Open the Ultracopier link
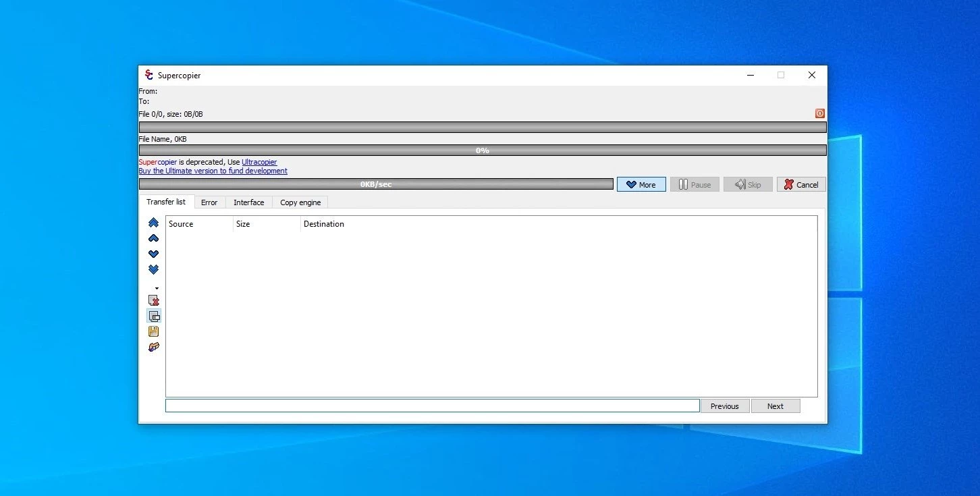The height and width of the screenshot is (496, 980). click(x=259, y=162)
